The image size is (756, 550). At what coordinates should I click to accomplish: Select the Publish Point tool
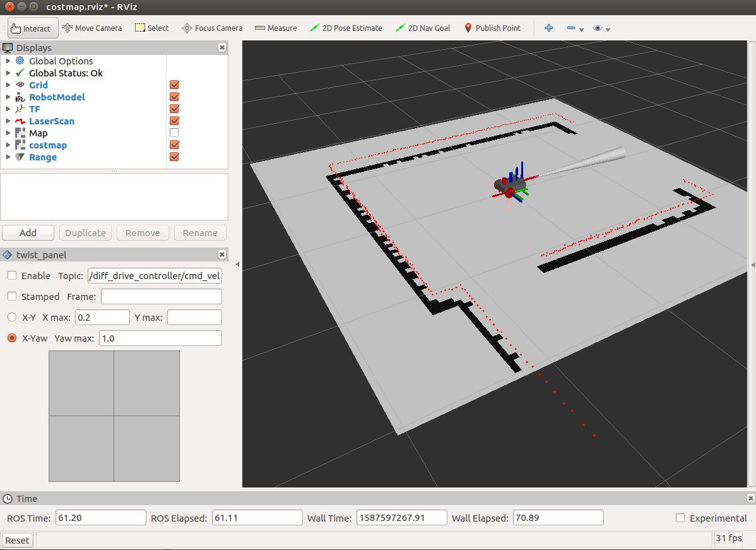tap(492, 28)
